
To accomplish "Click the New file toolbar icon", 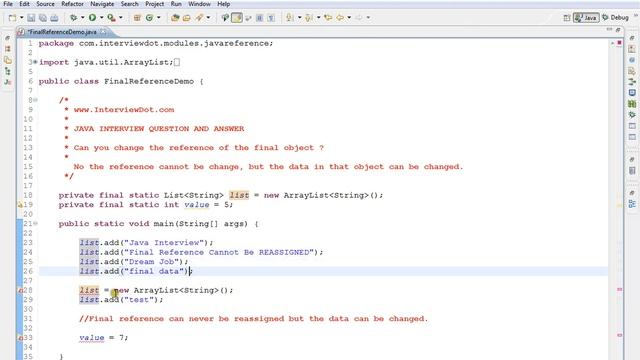I will tap(12, 18).
